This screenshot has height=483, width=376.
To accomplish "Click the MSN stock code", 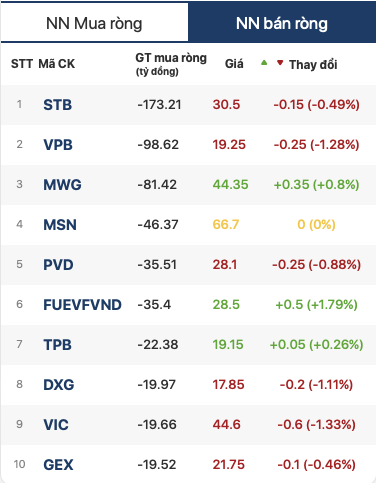I will pyautogui.click(x=60, y=225).
